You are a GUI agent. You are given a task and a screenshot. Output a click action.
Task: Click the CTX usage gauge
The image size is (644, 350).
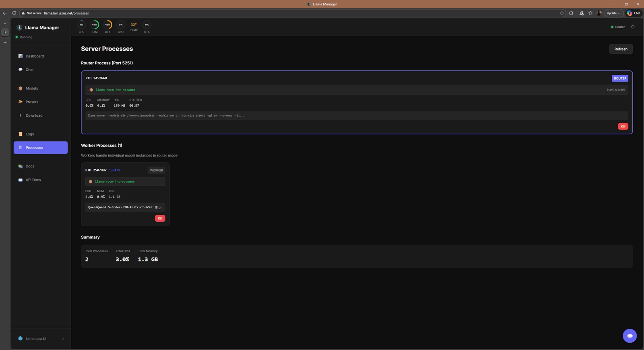147,27
